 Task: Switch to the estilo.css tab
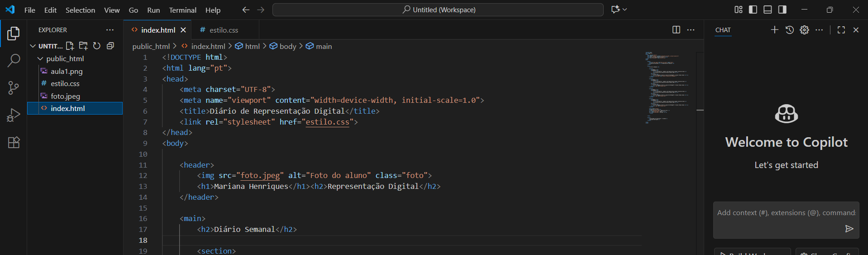[x=224, y=30]
